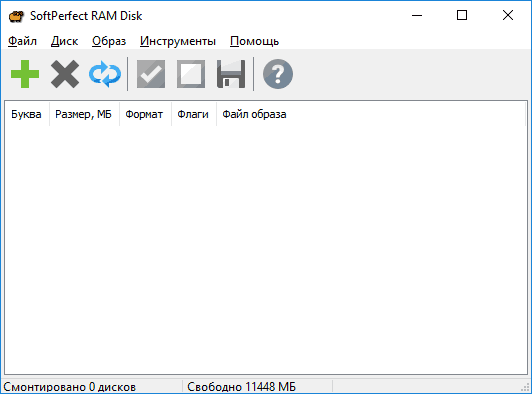Screen dimensions: 532x394
Task: Open help via question mark icon
Action: [x=278, y=74]
